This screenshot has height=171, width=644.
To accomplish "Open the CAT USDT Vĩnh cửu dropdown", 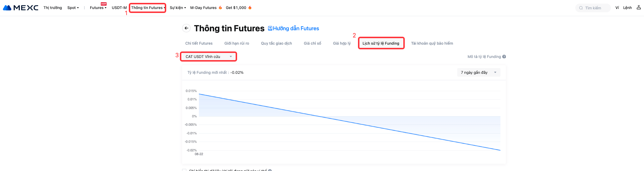I will 208,57.
